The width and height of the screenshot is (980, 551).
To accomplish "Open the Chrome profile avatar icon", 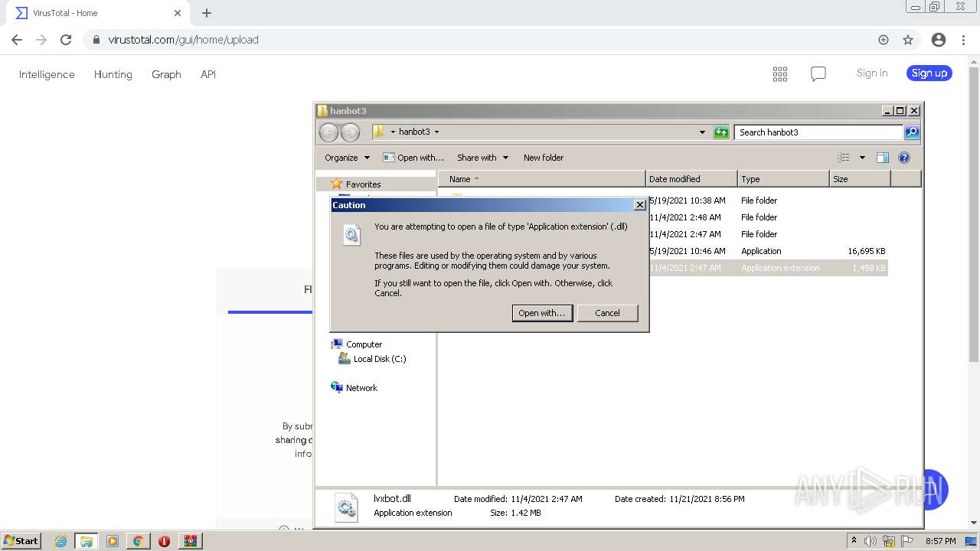I will [939, 40].
